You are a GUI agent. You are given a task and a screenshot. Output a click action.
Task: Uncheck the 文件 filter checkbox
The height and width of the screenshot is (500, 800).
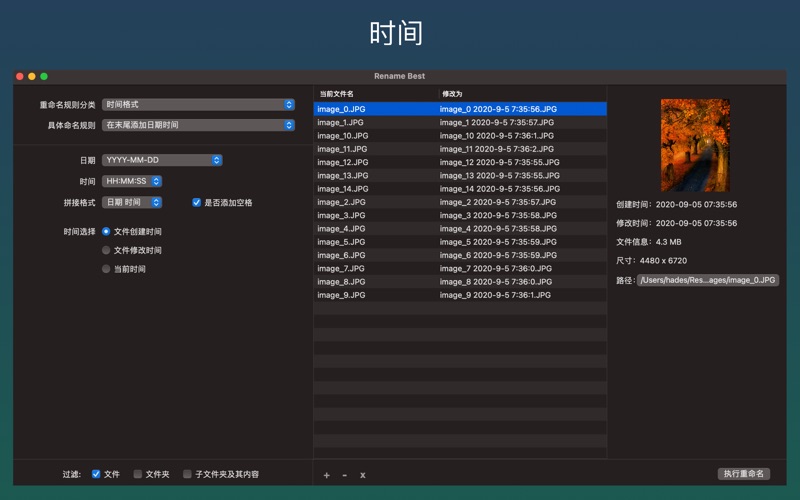pos(96,474)
